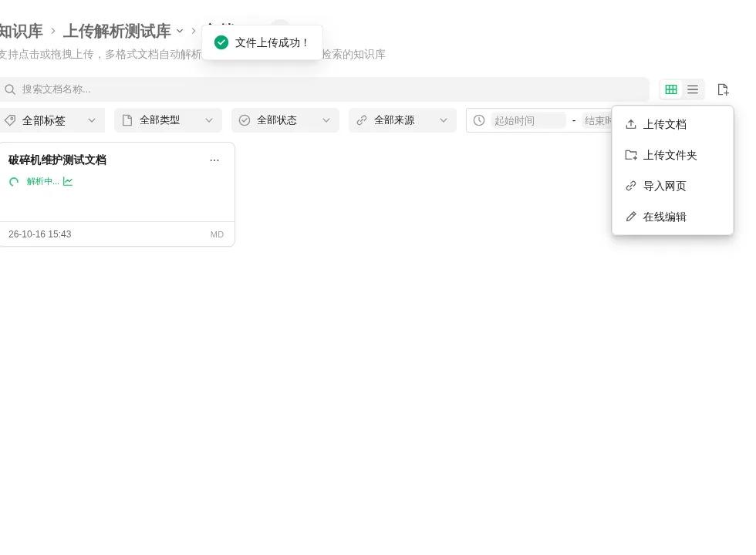This screenshot has width=756, height=555.
Task: Open the 全部状态 filter dropdown
Action: 285,120
